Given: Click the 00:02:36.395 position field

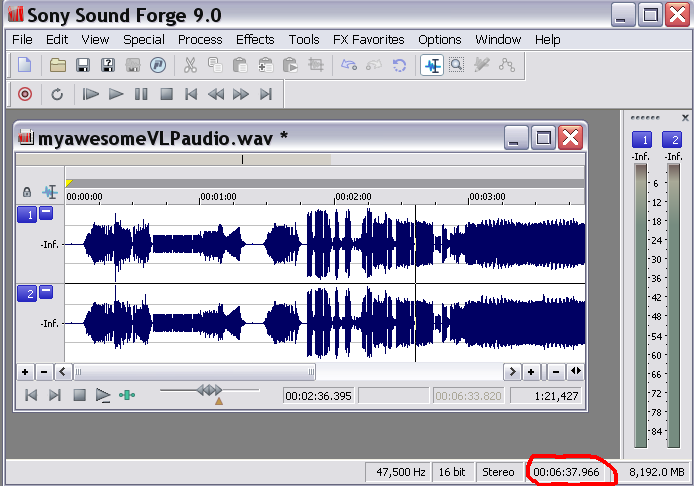Looking at the screenshot, I should pyautogui.click(x=318, y=396).
